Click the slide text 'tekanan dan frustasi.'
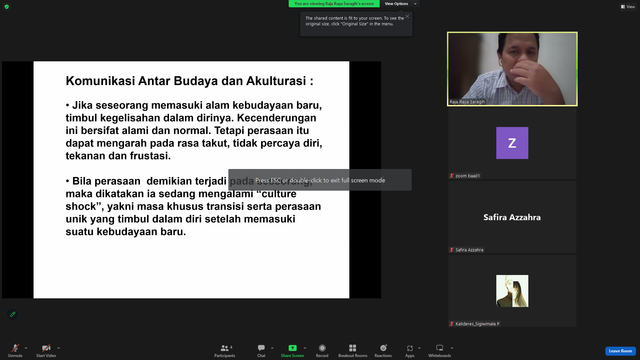 (x=118, y=156)
